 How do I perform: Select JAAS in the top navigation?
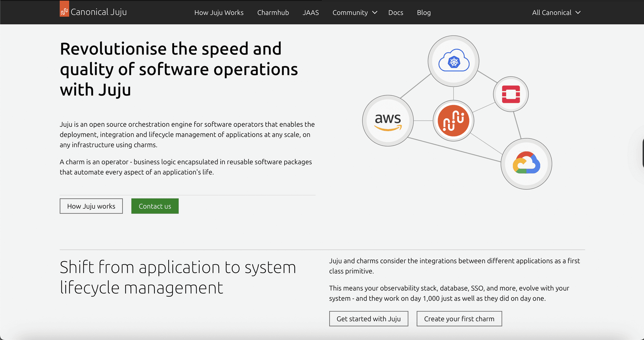click(x=310, y=13)
